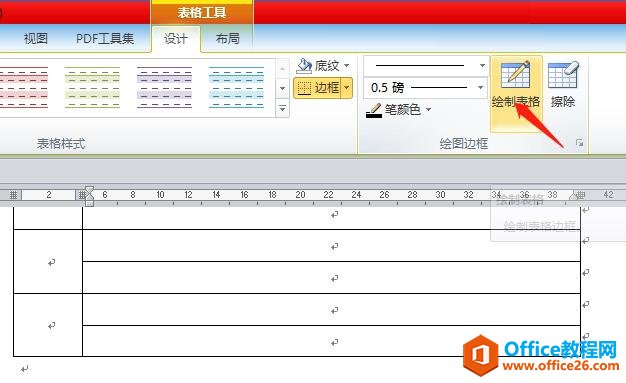Open the 绘图边框 dialog launcher
This screenshot has width=626, height=383.
pyautogui.click(x=579, y=143)
